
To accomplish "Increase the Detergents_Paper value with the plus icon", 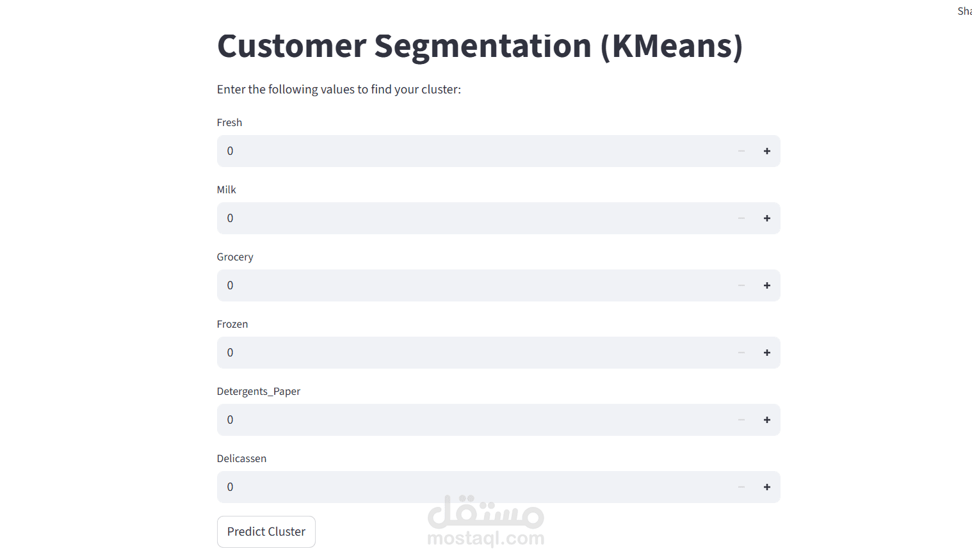I will [x=766, y=419].
